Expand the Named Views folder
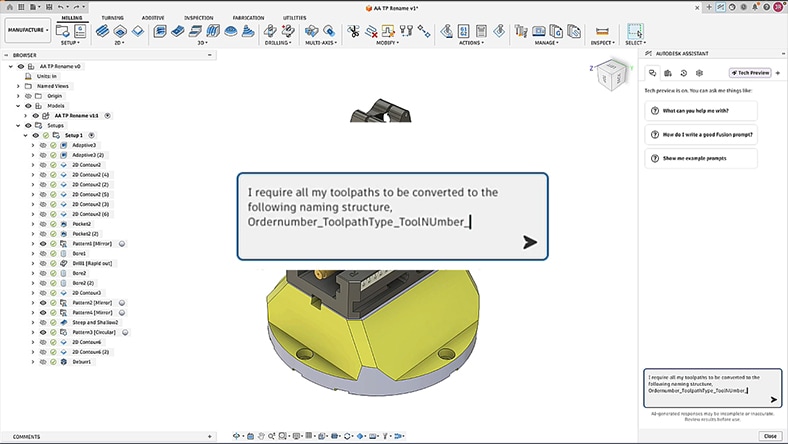 pos(18,86)
